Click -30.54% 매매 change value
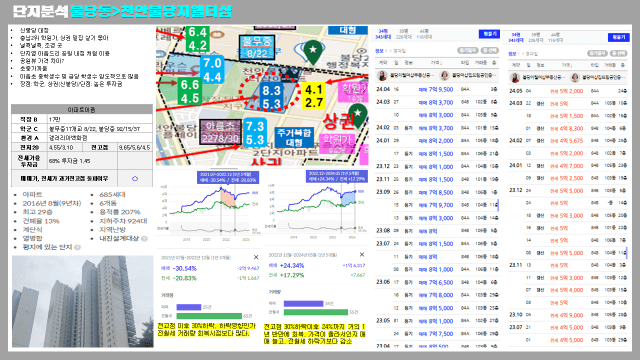 184,269
